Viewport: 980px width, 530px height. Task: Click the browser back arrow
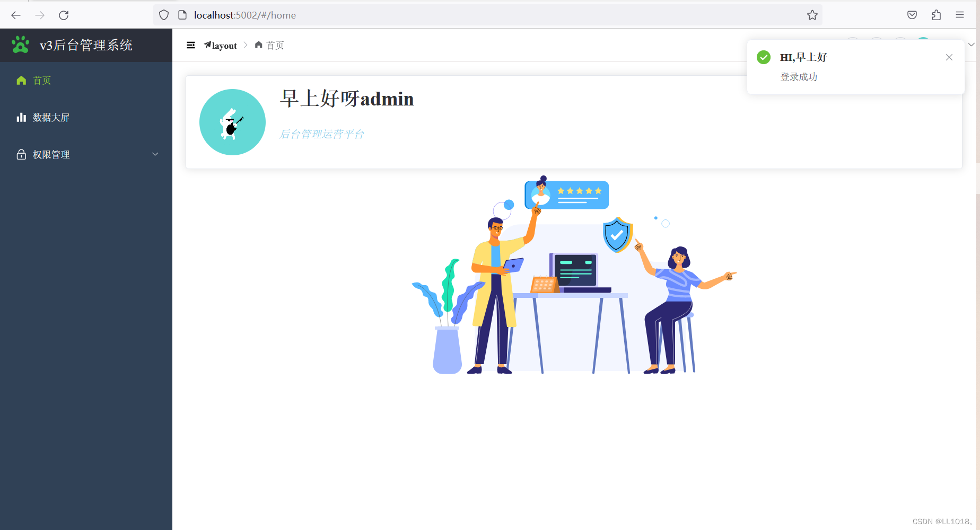tap(16, 15)
